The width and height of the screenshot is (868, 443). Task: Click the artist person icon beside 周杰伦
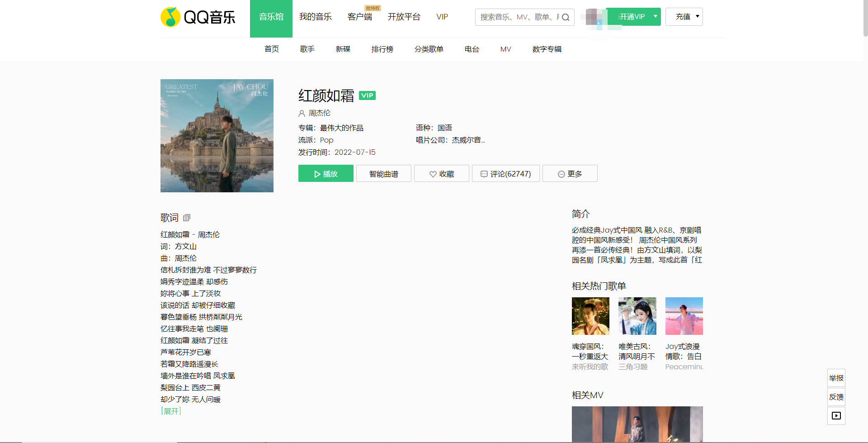(x=302, y=113)
